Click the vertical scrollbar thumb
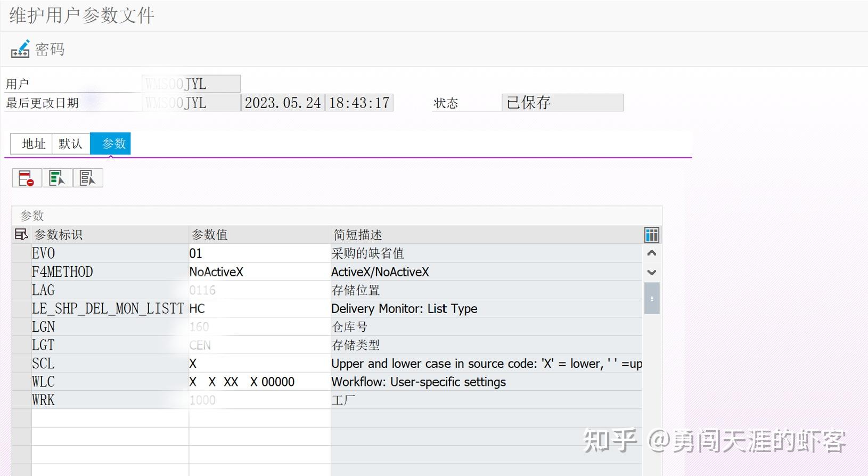868x476 pixels. (652, 298)
